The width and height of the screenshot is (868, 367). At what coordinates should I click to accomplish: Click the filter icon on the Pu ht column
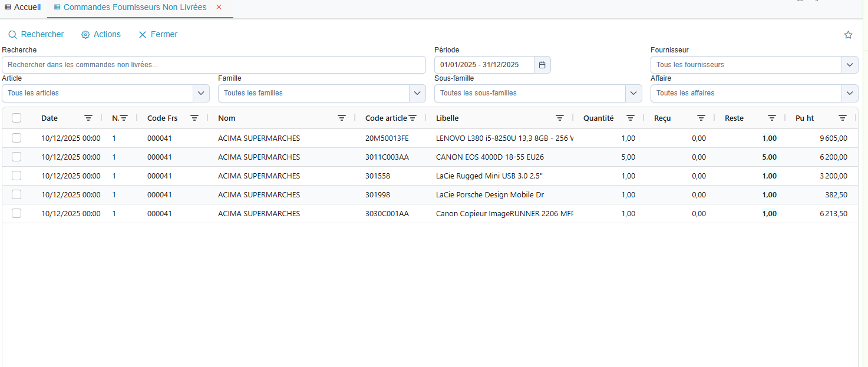pos(842,118)
